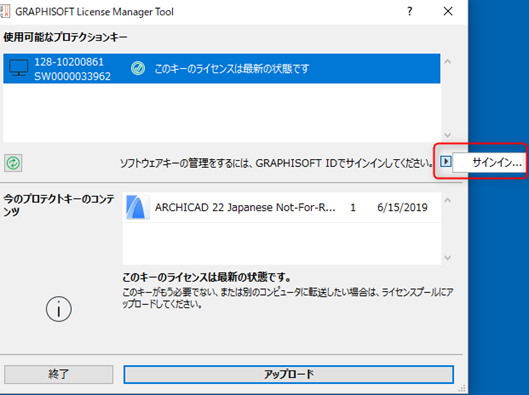Click the 終了 exit button
Viewport: 529px width, 395px height.
pyautogui.click(x=59, y=374)
